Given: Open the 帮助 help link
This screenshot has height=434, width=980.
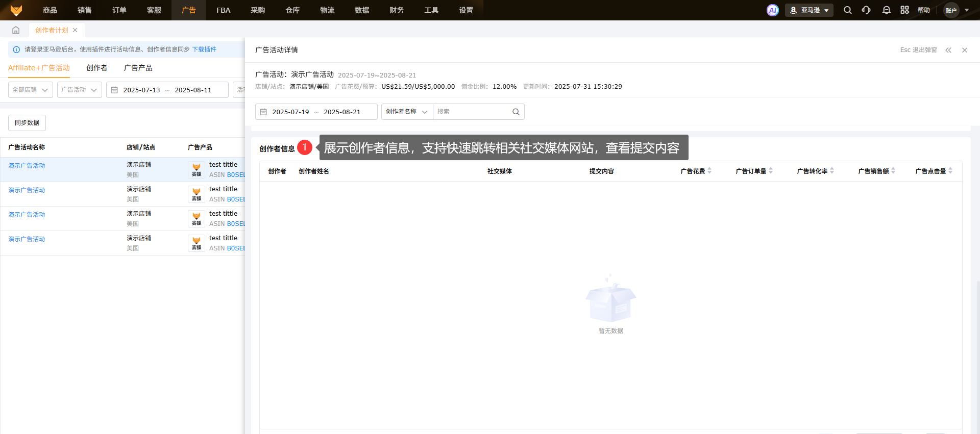Looking at the screenshot, I should click(x=924, y=10).
